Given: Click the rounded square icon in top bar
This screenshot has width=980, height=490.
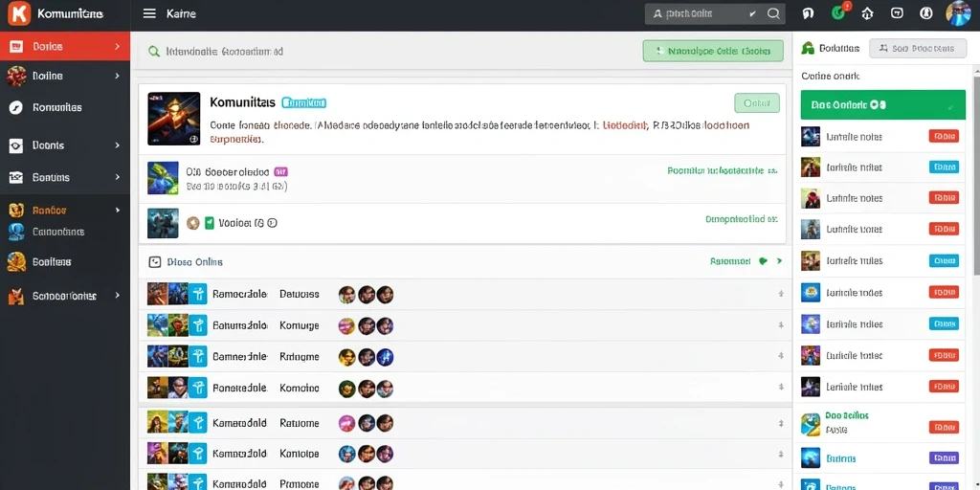Looking at the screenshot, I should [897, 13].
